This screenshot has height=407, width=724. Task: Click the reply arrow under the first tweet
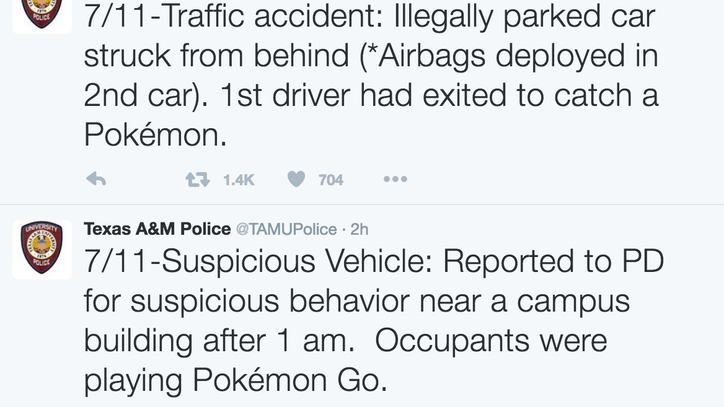click(x=96, y=180)
